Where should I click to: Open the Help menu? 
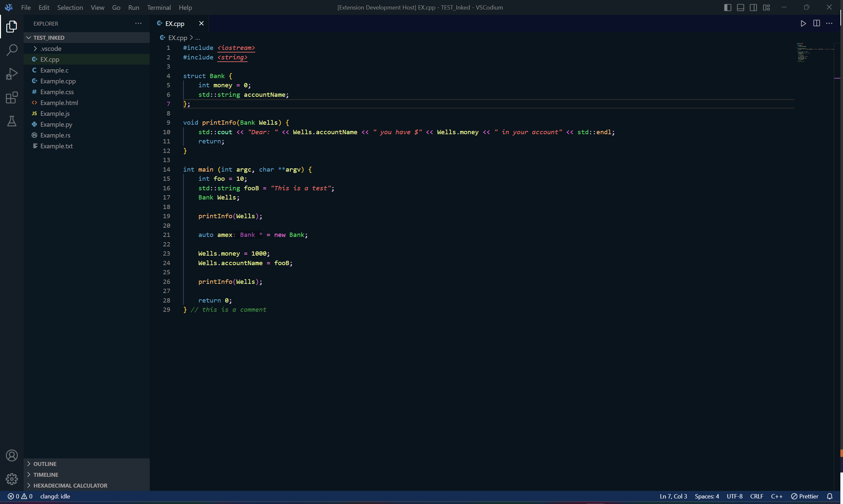(185, 8)
